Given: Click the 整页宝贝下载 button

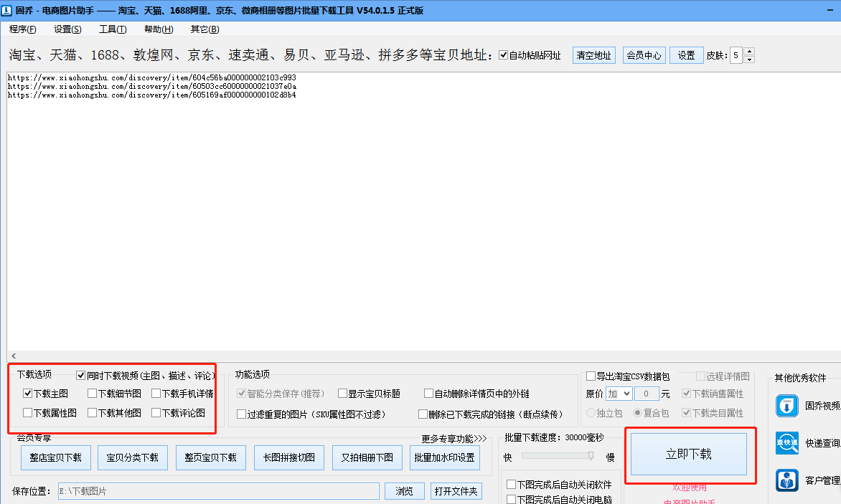Looking at the screenshot, I should (211, 457).
